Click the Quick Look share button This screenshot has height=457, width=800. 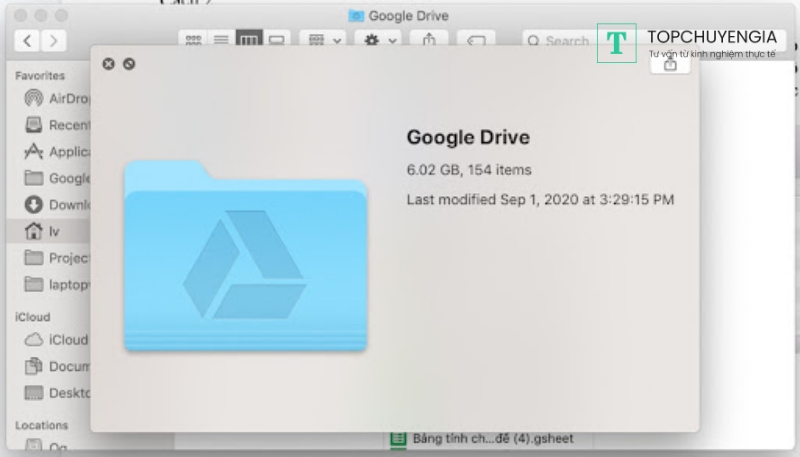pyautogui.click(x=670, y=64)
